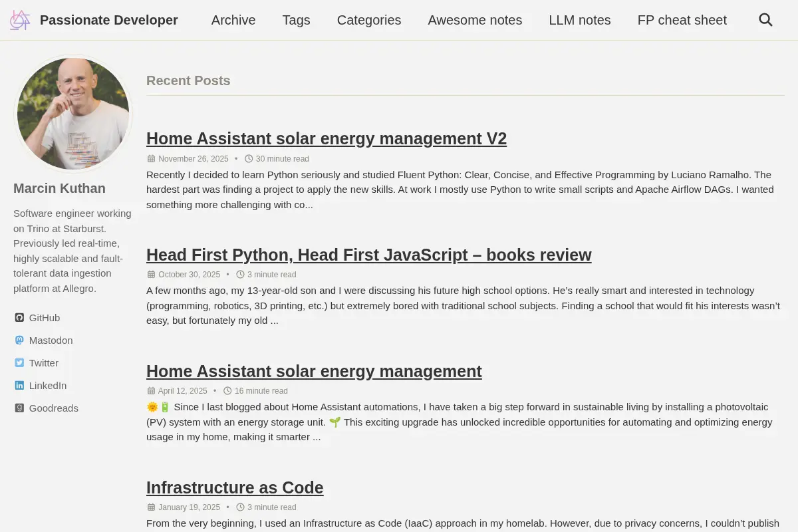Open Home Assistant solar energy management V2 post
The width and height of the screenshot is (798, 532).
tap(327, 138)
